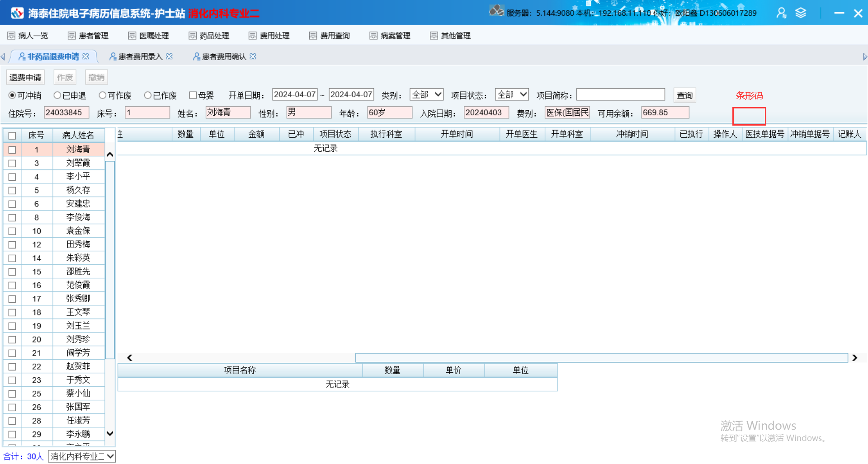The height and width of the screenshot is (464, 868).
Task: Open the 消化内科专业二 ward dropdown
Action: 82,456
